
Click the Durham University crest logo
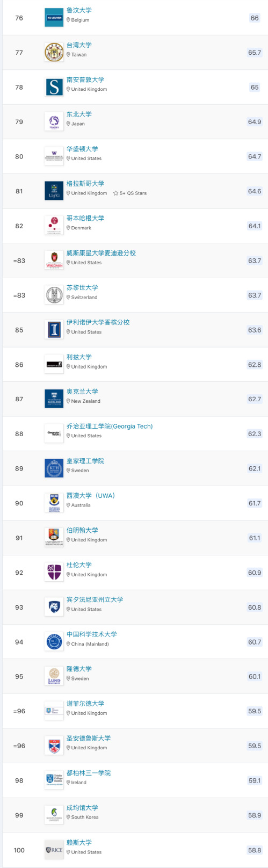pos(54,573)
